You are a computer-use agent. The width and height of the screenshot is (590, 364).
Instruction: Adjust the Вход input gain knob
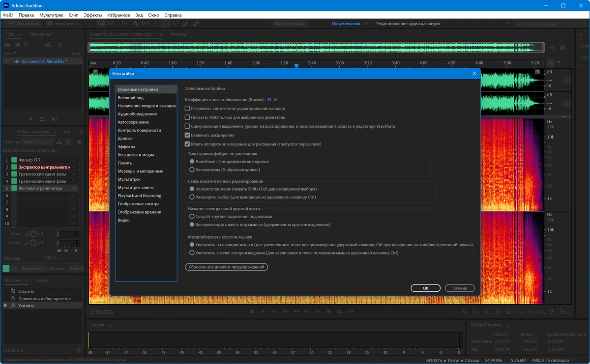coord(33,234)
